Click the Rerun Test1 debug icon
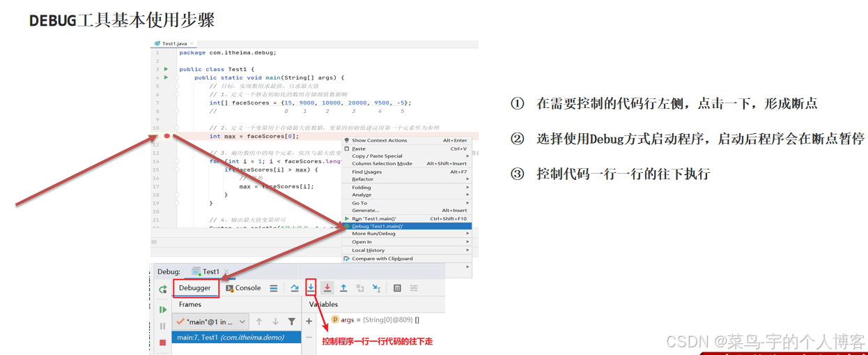The height and width of the screenshot is (355, 868). (x=162, y=289)
